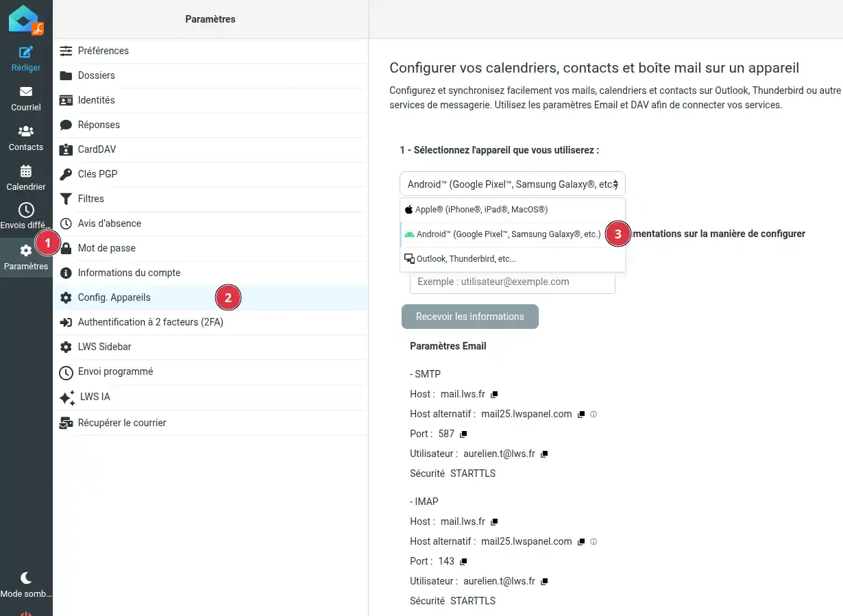This screenshot has width=843, height=616.
Task: Open Informations du compte
Action: point(210,273)
